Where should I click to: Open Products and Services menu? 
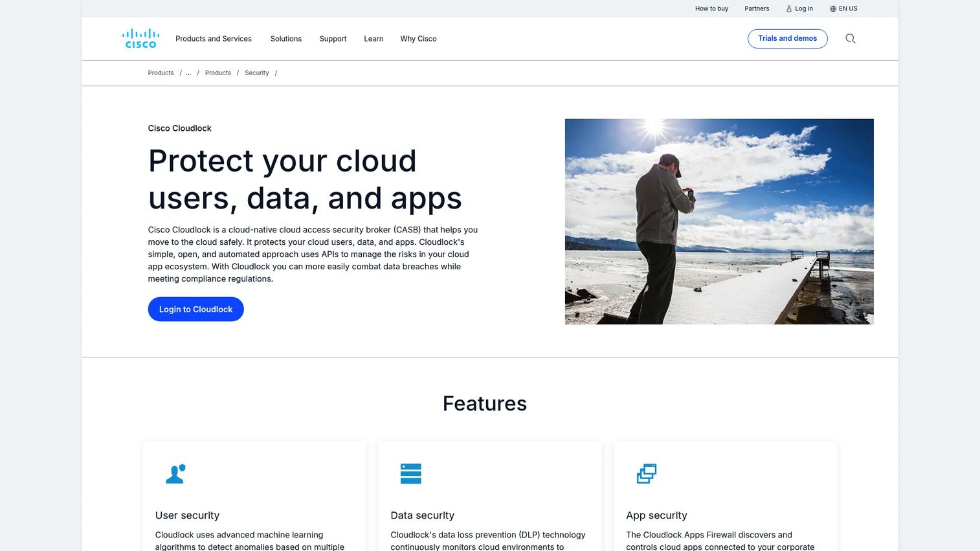point(214,39)
